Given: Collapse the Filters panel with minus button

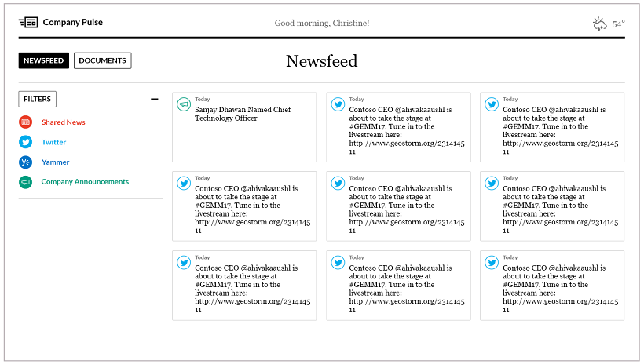Looking at the screenshot, I should coord(155,100).
